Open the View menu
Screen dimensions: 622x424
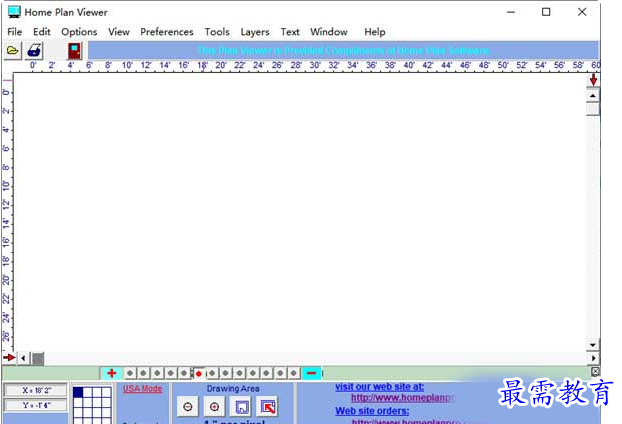pyautogui.click(x=119, y=32)
